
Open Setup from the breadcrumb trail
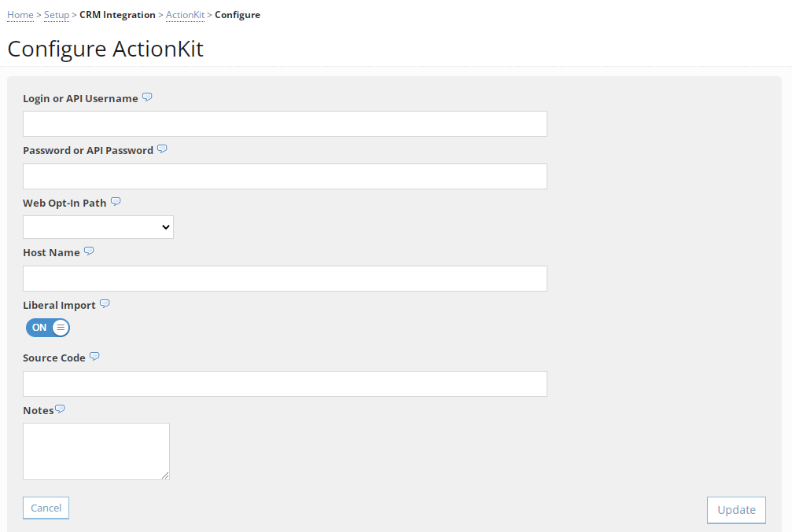point(56,14)
